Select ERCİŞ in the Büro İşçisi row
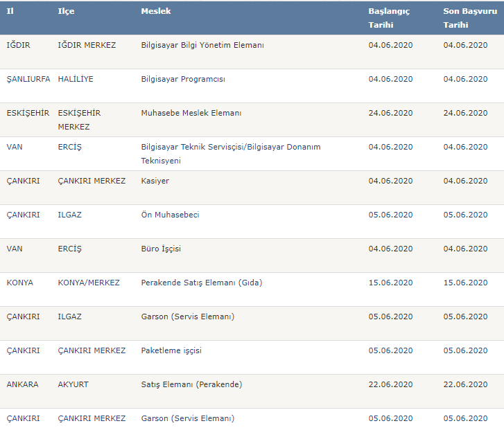The image size is (504, 437). pyautogui.click(x=70, y=249)
